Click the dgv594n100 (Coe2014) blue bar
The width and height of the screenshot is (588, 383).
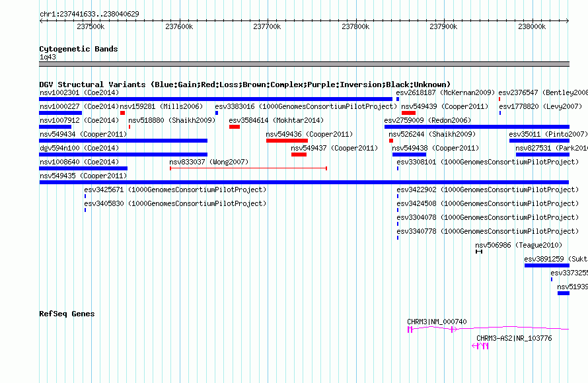click(123, 155)
